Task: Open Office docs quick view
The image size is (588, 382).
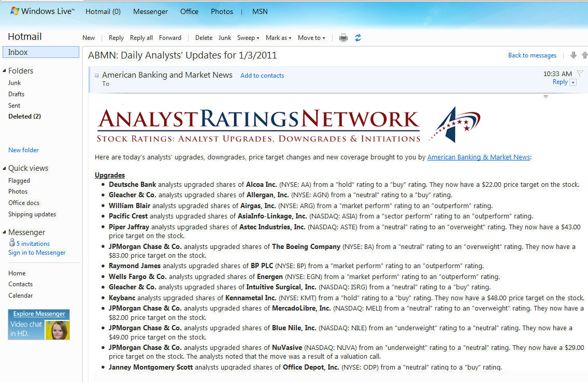Action: tap(24, 203)
